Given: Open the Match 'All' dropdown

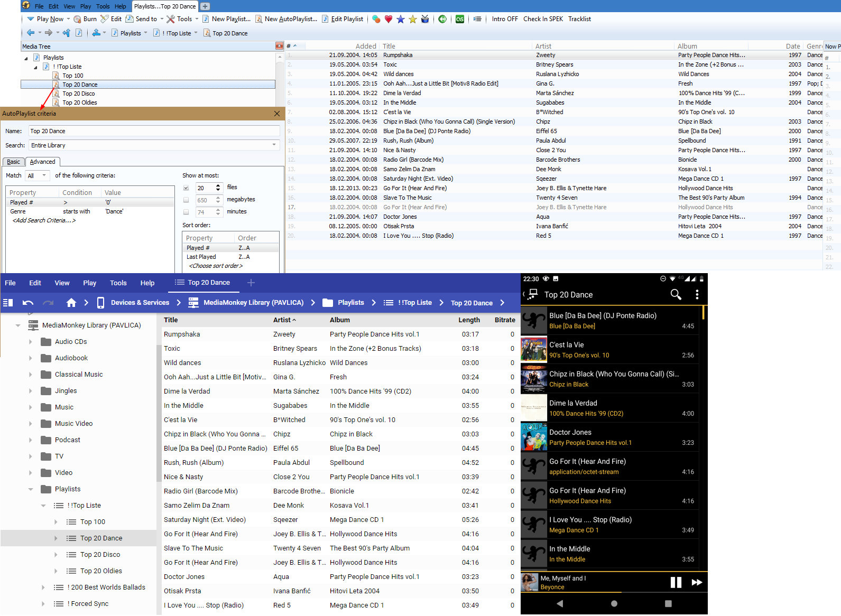Looking at the screenshot, I should tap(43, 175).
